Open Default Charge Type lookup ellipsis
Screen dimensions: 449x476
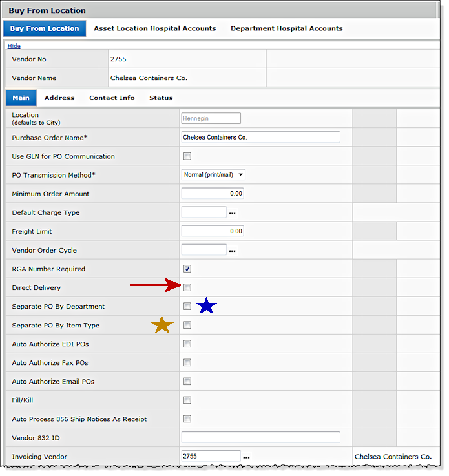[x=232, y=213]
